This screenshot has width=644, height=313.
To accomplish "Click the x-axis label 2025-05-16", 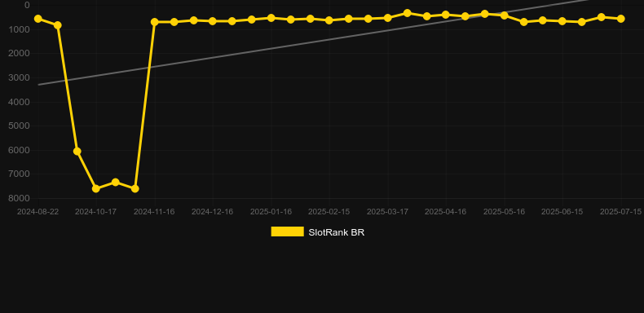I will click(x=504, y=212).
